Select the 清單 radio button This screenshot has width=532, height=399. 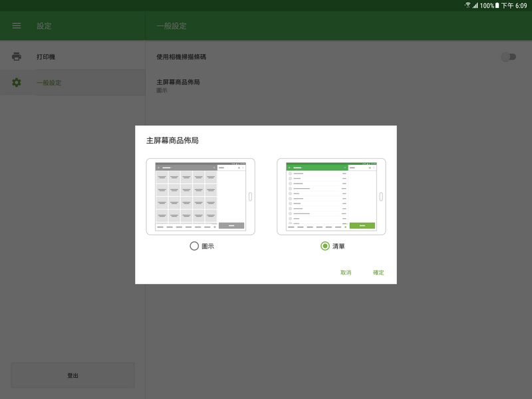tap(325, 246)
